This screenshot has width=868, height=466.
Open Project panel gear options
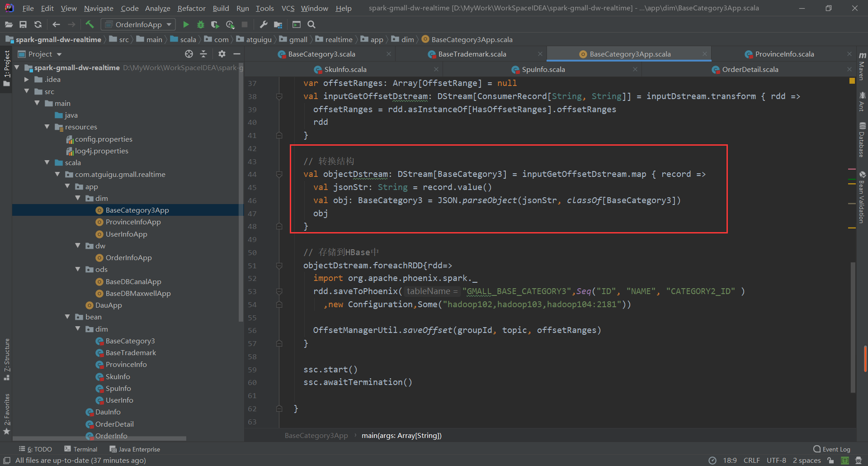(222, 54)
